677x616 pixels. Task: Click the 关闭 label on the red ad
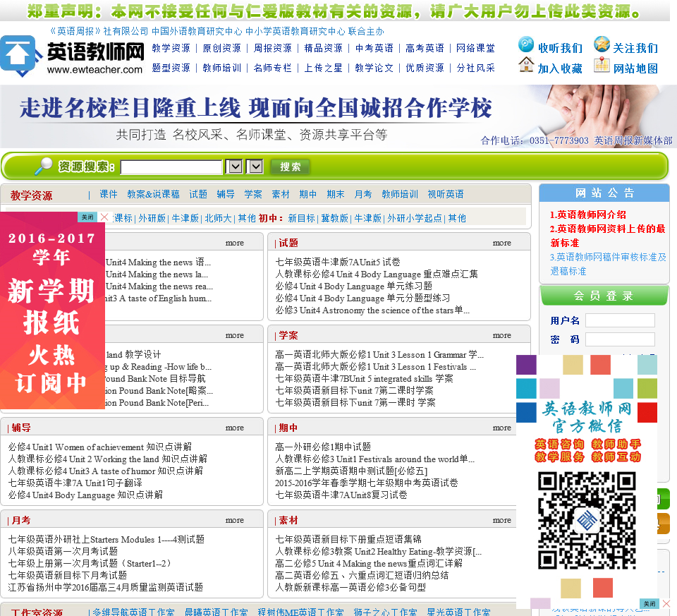click(87, 217)
